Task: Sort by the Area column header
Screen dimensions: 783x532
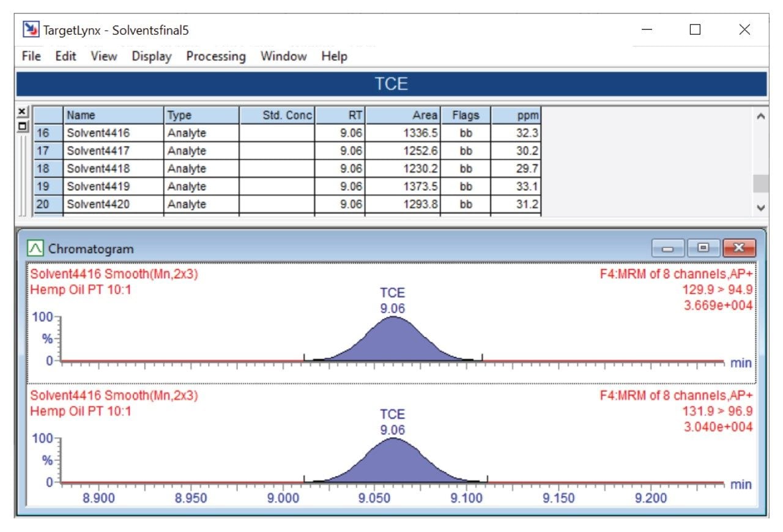Action: (403, 115)
